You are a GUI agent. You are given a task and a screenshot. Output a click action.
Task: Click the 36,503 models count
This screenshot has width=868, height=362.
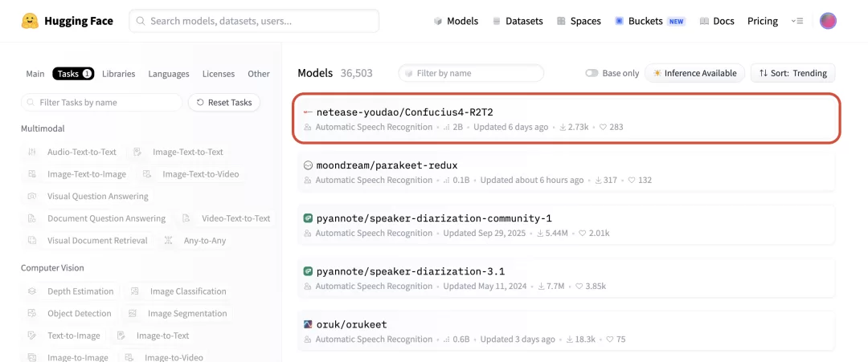tap(357, 73)
